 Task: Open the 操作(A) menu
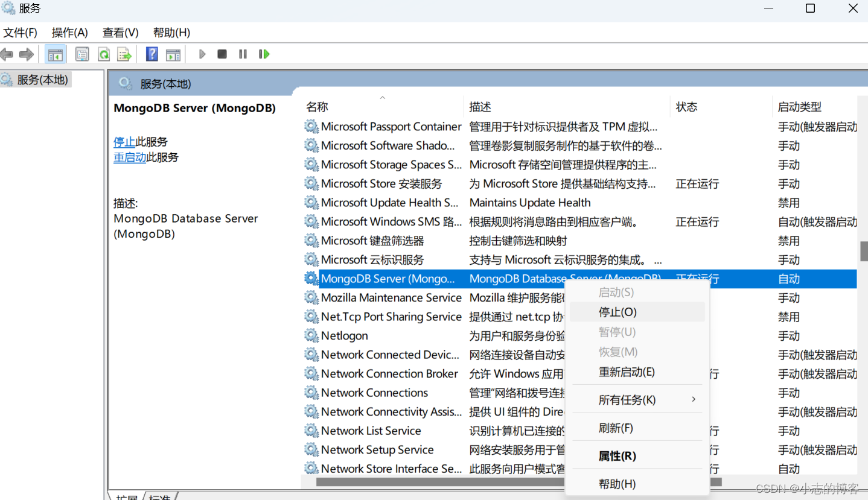[x=70, y=33]
